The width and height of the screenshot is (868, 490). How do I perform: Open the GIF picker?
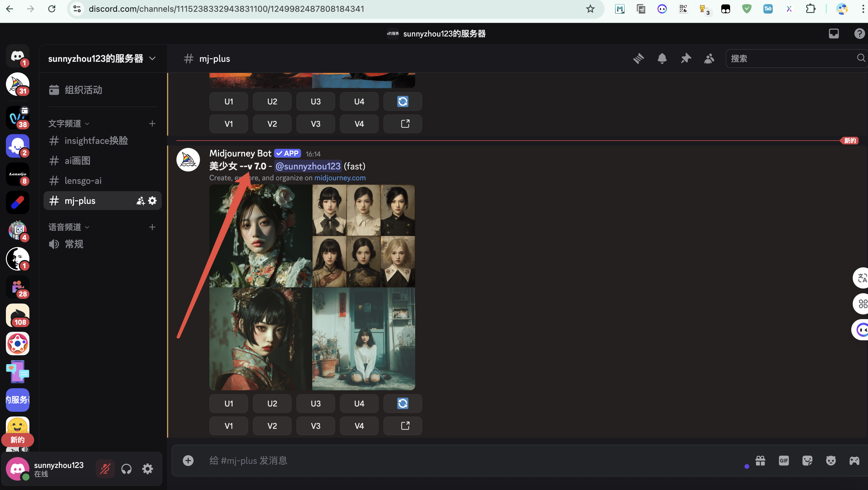[783, 460]
